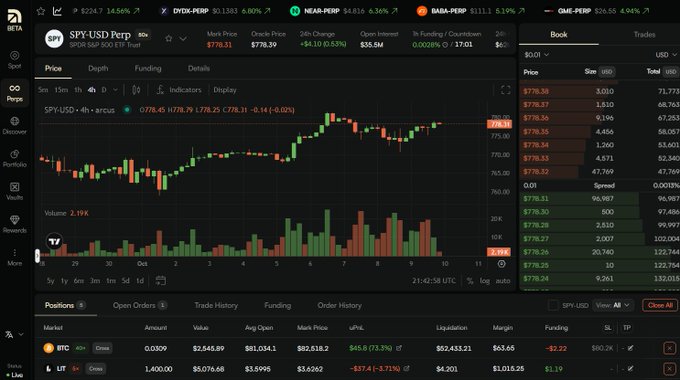The image size is (680, 380).
Task: Expand the timeframe dropdown after D
Action: [x=115, y=90]
